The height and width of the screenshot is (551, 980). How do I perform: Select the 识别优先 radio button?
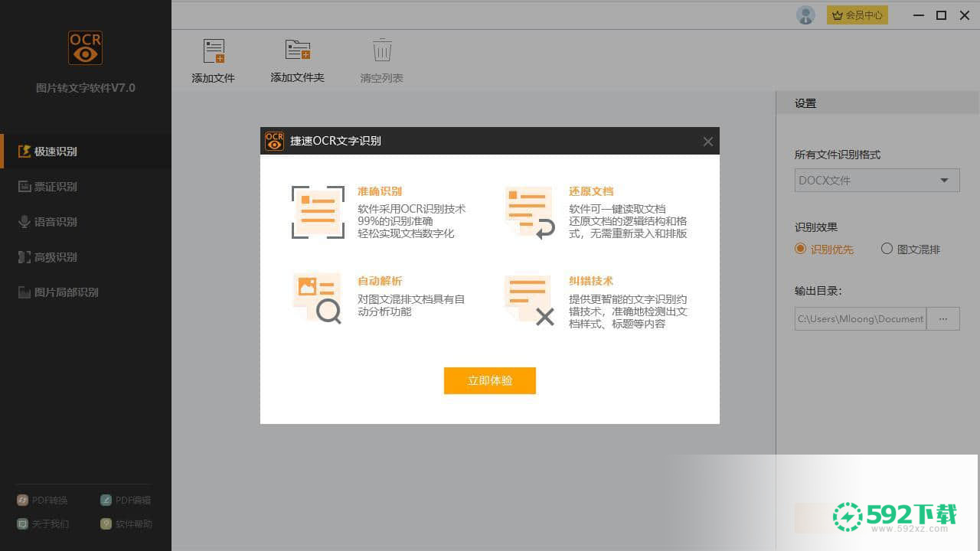click(x=801, y=249)
